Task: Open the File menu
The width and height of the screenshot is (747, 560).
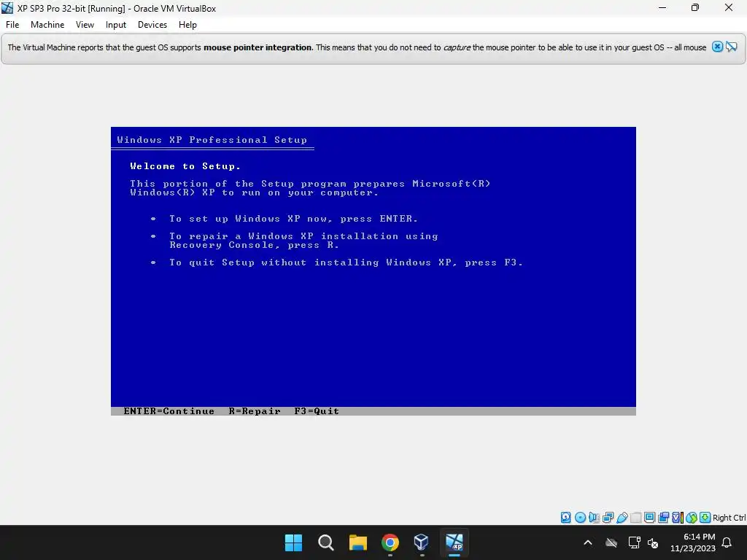Action: click(x=12, y=25)
